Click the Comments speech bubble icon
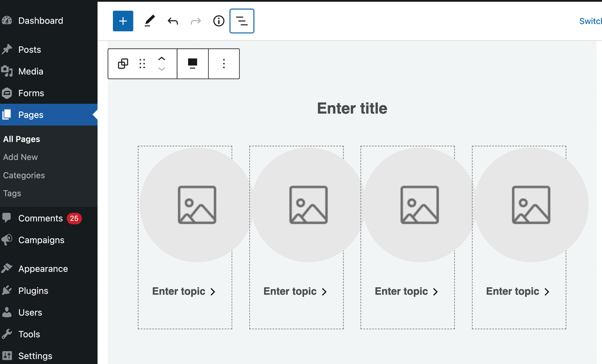Viewport: 602px width, 364px height. pyautogui.click(x=6, y=218)
